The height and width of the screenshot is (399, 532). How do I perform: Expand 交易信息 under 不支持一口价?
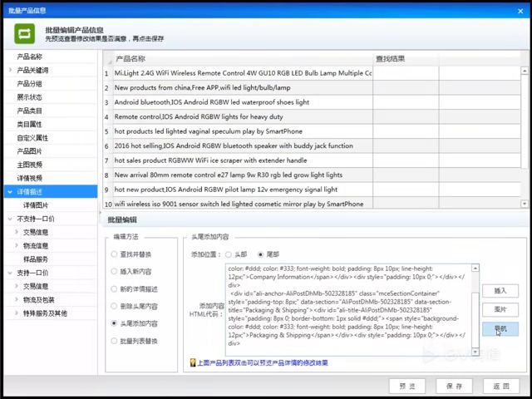[x=17, y=232]
